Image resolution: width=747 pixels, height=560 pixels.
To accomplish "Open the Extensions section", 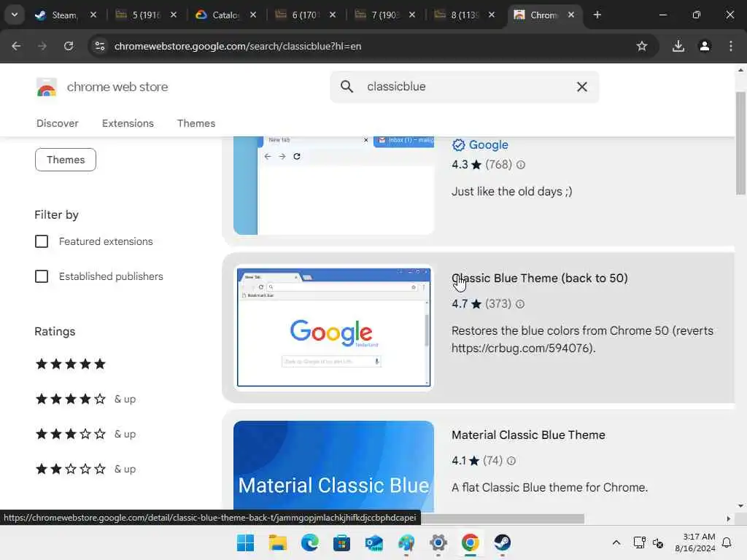I will (128, 123).
